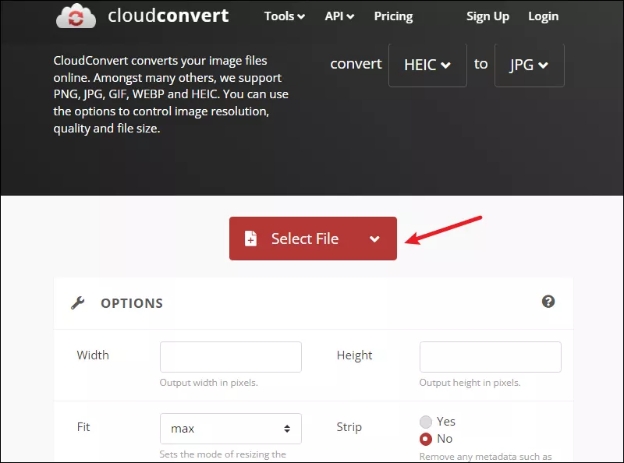Expand the Select File dropdown arrow
Viewport: 624px width, 463px height.
374,239
